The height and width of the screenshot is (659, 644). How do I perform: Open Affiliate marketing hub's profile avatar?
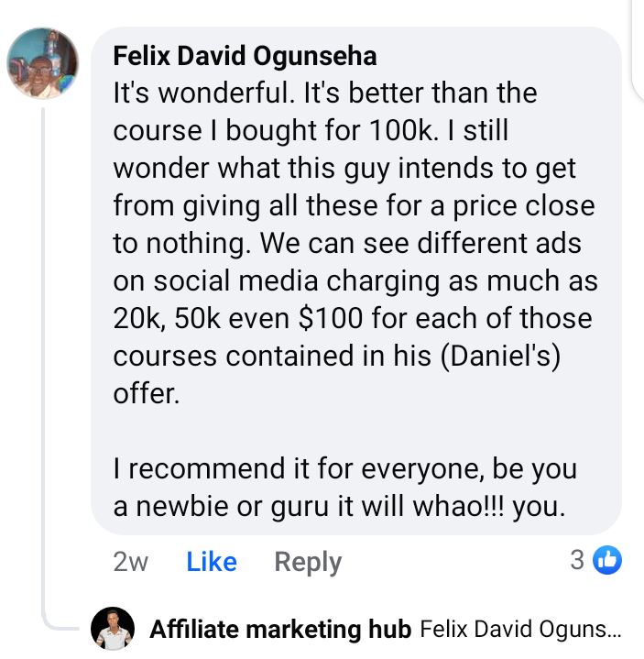(113, 629)
